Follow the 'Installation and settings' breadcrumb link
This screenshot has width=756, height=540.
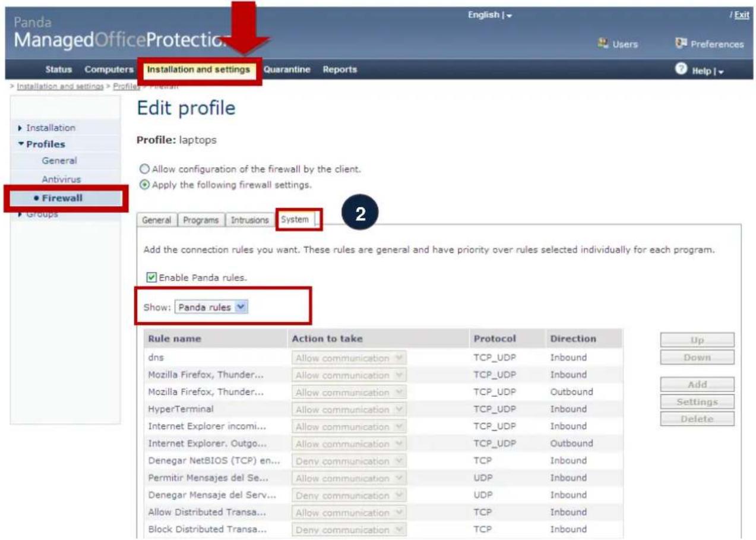click(60, 87)
